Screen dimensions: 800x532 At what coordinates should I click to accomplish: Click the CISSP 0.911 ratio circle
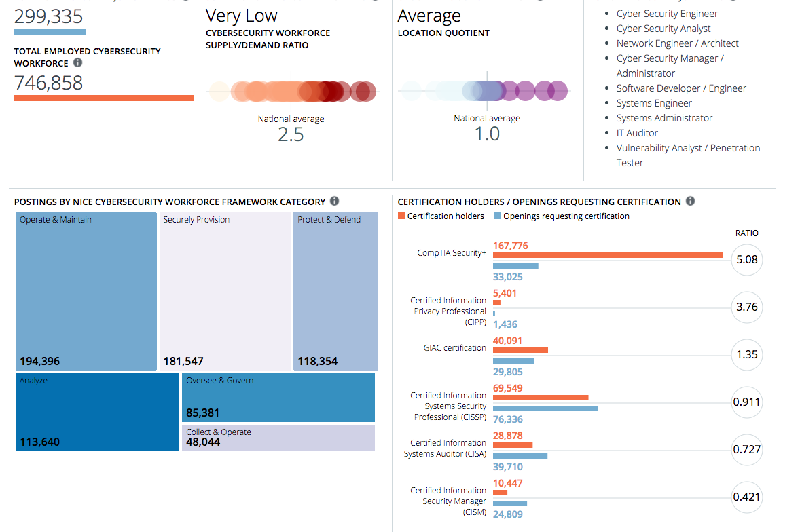[747, 402]
